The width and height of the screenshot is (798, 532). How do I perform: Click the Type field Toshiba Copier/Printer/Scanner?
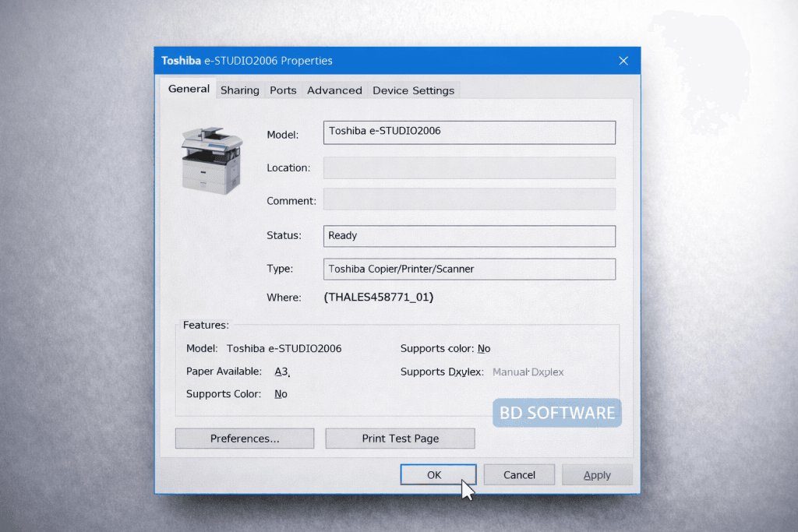pyautogui.click(x=469, y=269)
